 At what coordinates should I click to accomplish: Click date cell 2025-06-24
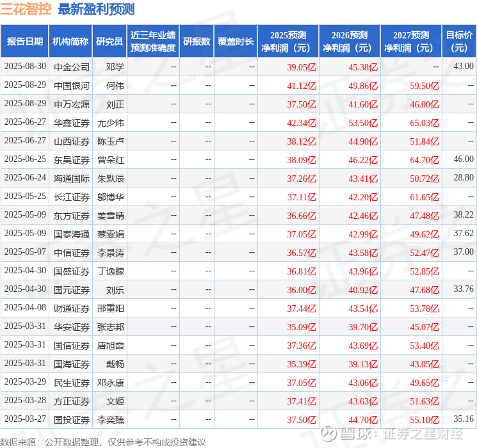click(25, 177)
